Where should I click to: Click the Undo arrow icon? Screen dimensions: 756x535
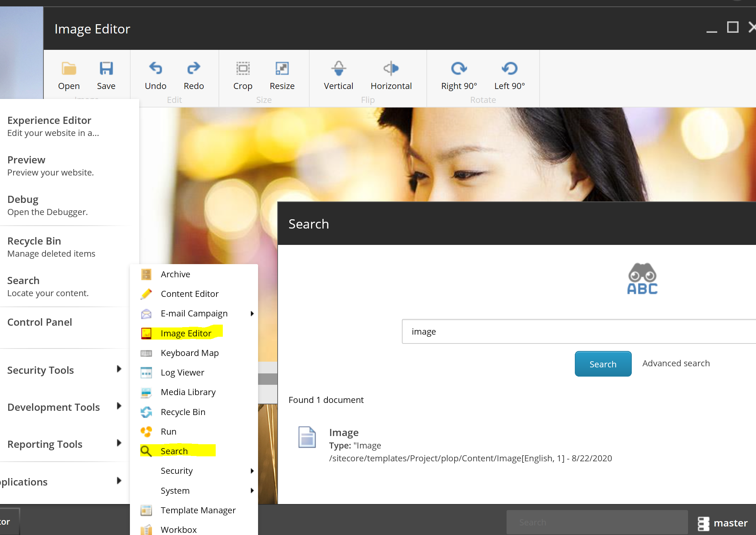pos(156,68)
